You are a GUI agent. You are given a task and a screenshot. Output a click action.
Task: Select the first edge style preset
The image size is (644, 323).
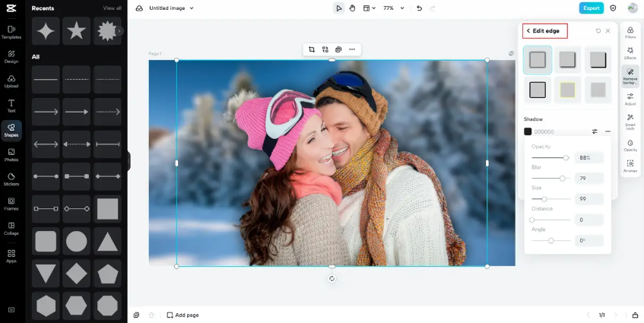[x=538, y=60]
